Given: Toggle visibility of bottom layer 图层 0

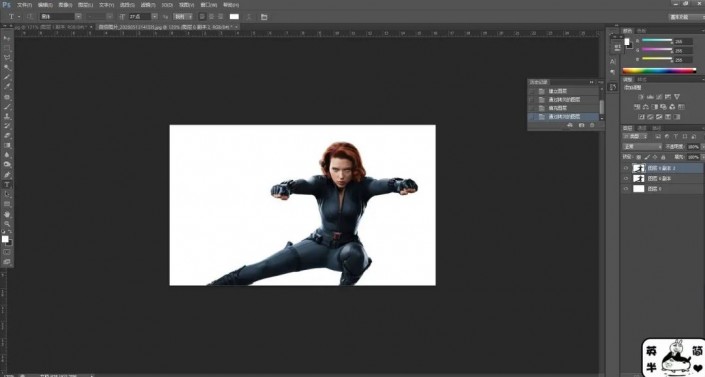Looking at the screenshot, I should 625,189.
